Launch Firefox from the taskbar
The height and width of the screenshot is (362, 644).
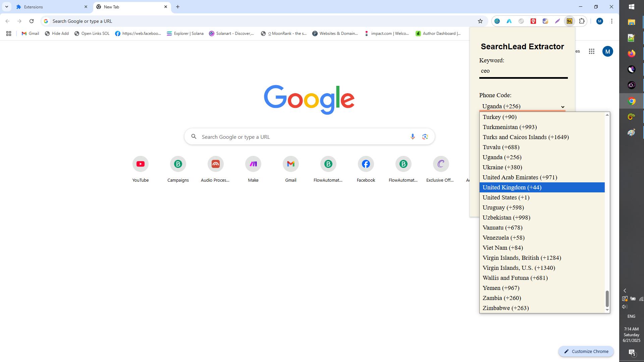631,53
